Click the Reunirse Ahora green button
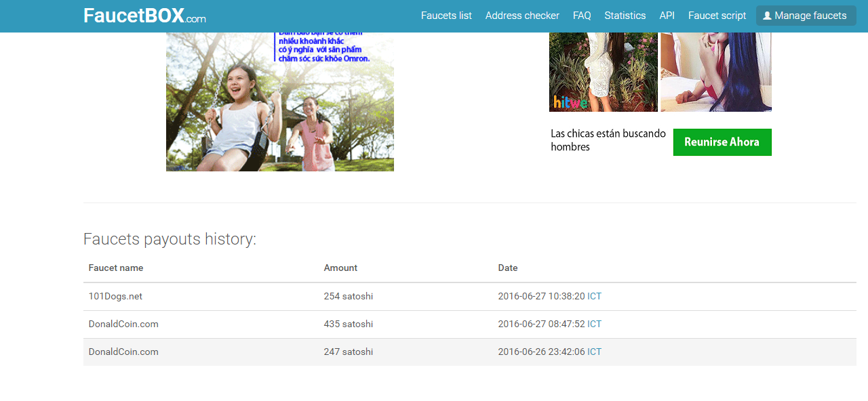The image size is (868, 401). [x=722, y=142]
